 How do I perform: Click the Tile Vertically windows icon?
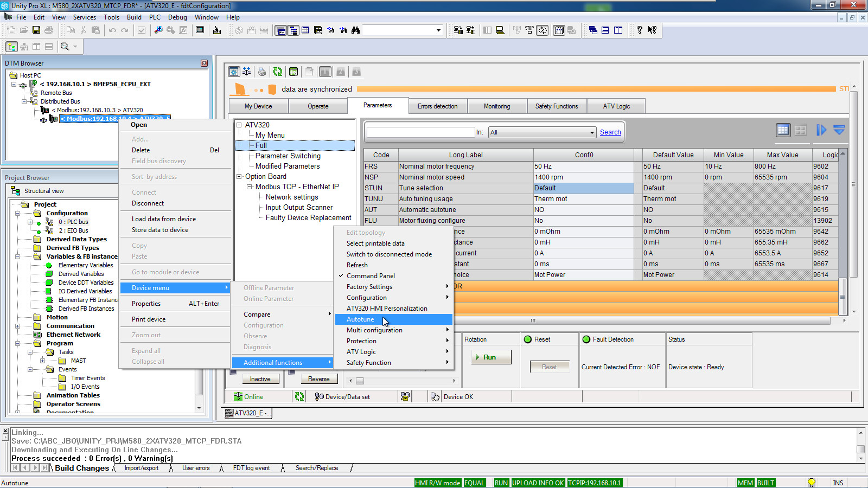click(618, 30)
